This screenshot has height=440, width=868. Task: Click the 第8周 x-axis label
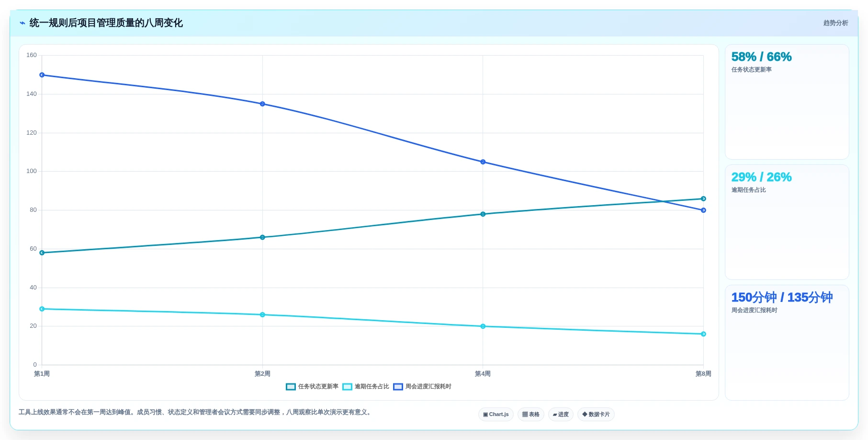point(703,374)
